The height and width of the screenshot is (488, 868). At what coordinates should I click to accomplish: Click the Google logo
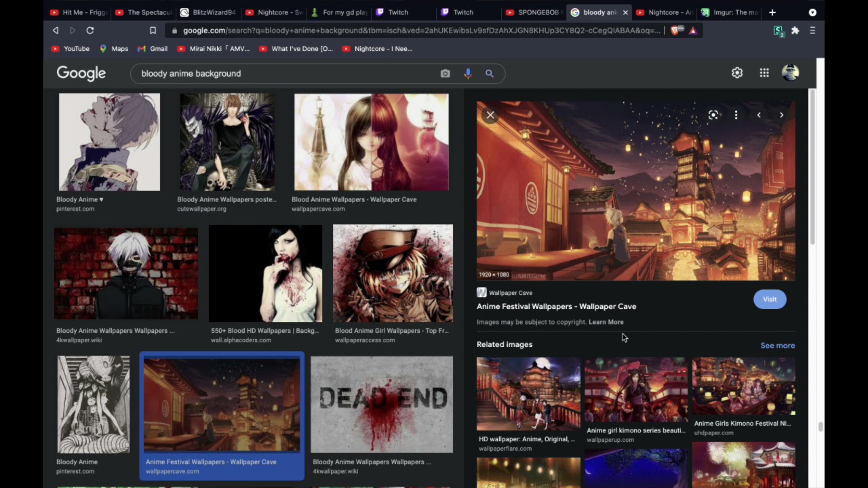click(x=81, y=73)
